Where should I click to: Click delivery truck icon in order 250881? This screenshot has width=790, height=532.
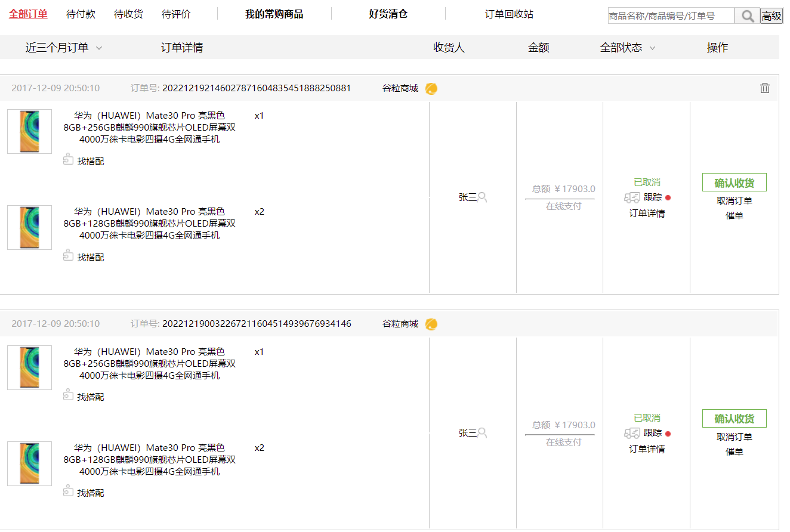(x=632, y=198)
